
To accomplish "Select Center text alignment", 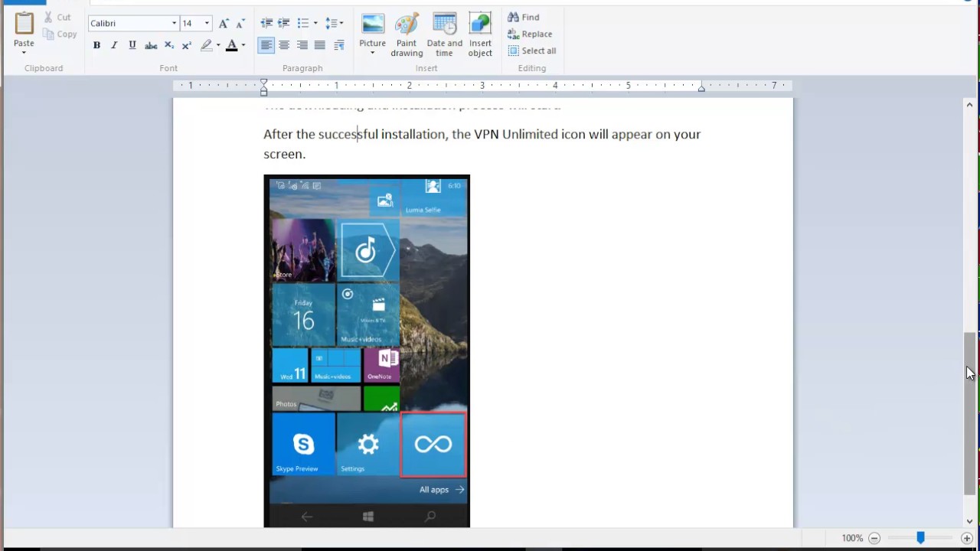I will pos(284,45).
